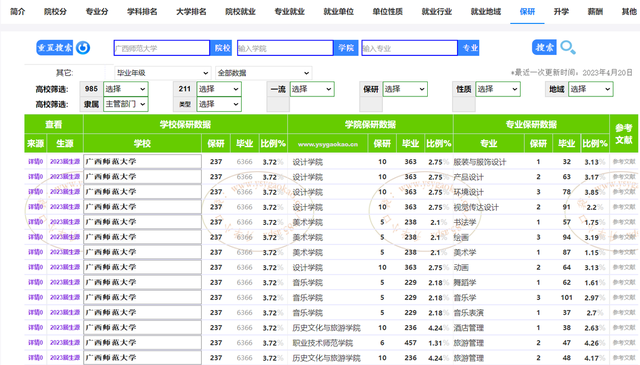
Task: Expand the 类型 选择 dropdown
Action: tap(219, 104)
